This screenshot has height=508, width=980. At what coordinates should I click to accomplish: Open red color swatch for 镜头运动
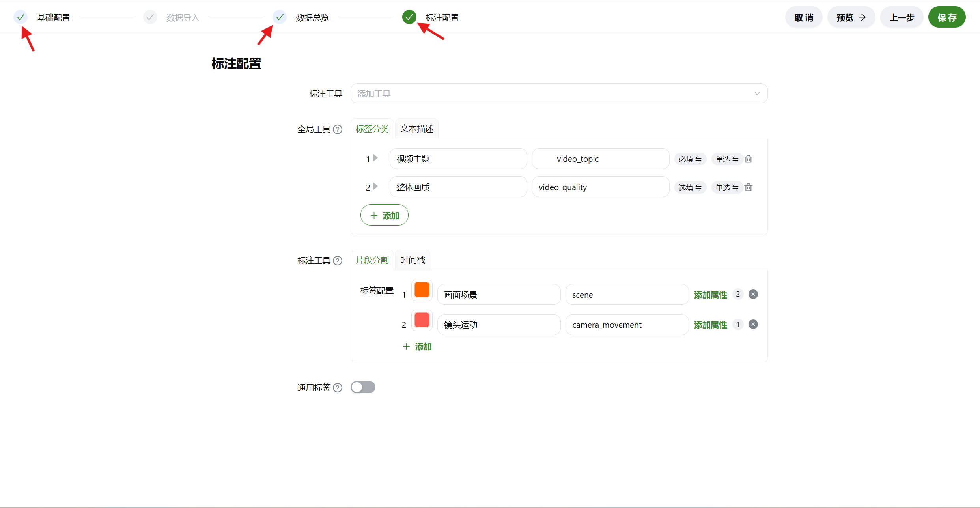[422, 320]
